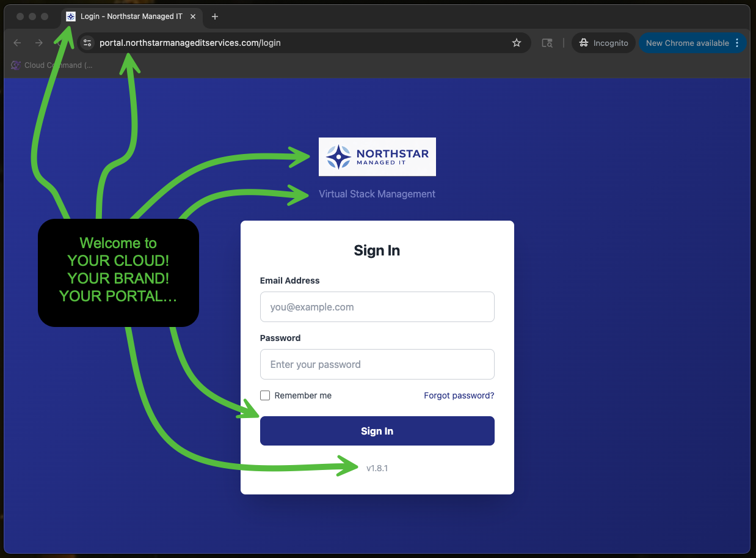Bookmark this page with the star icon
This screenshot has width=756, height=558.
coord(517,43)
